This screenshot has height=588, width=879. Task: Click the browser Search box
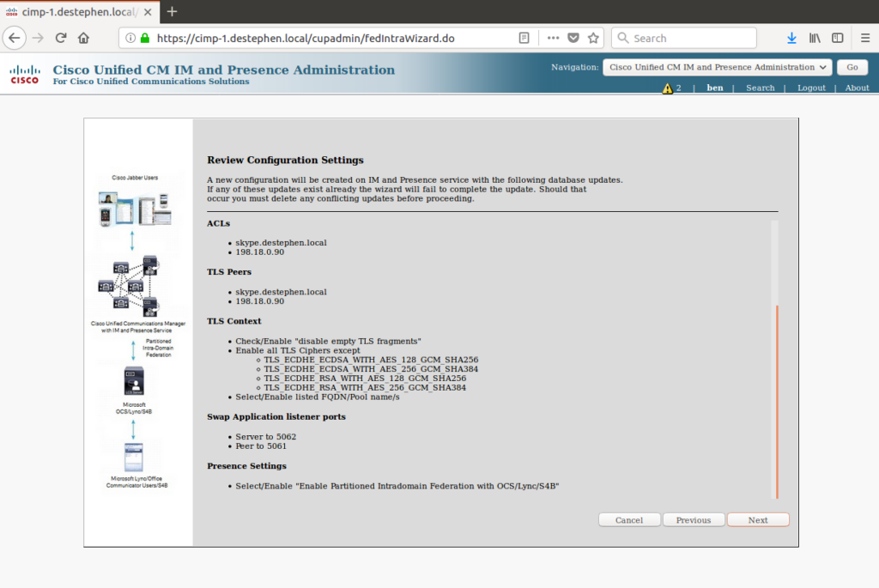coord(684,38)
